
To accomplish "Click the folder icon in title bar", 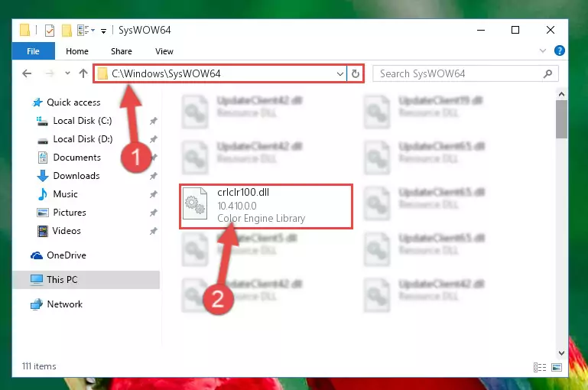I will pos(24,31).
